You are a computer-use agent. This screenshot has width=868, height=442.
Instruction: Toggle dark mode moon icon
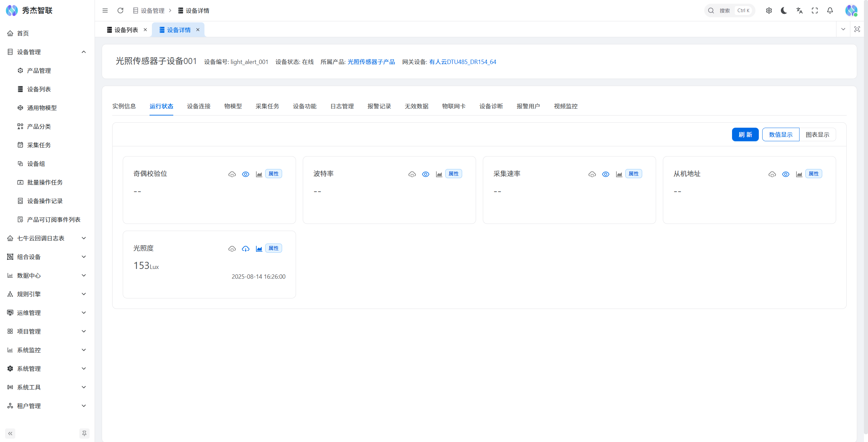tap(784, 10)
